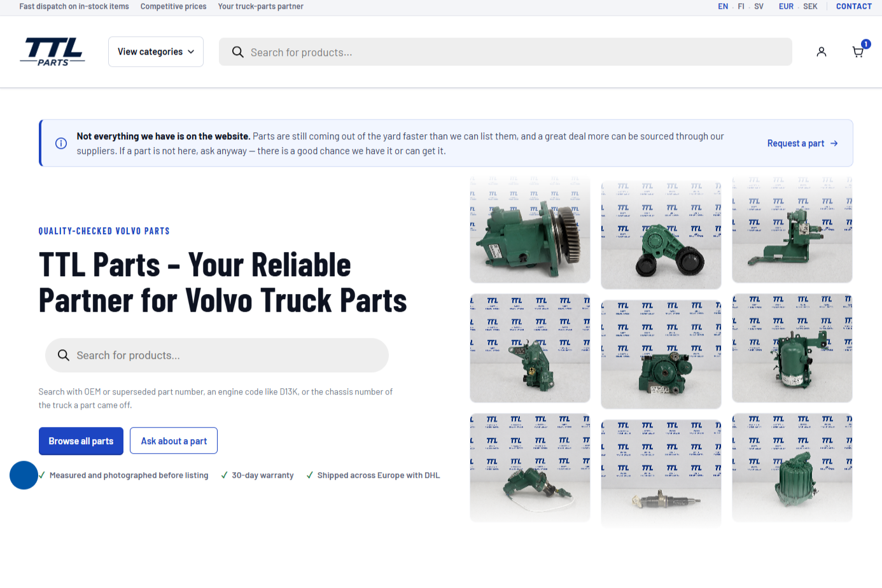
Task: Click the Browse all parts button
Action: [x=81, y=441]
